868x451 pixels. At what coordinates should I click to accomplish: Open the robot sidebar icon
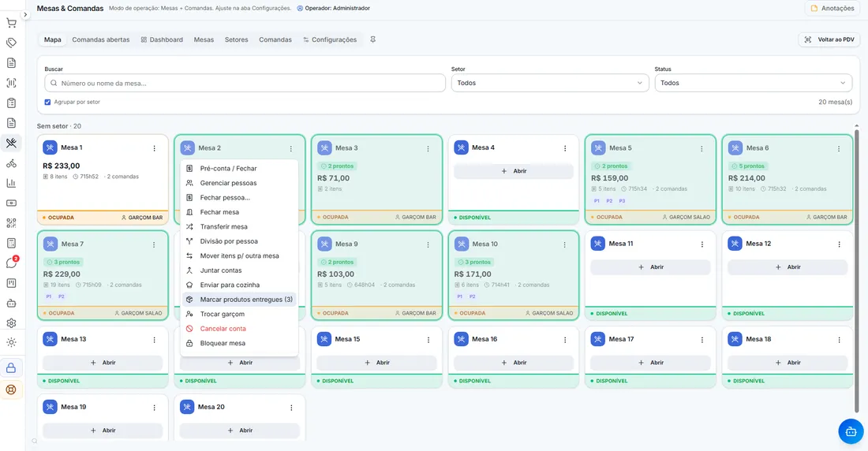11,304
